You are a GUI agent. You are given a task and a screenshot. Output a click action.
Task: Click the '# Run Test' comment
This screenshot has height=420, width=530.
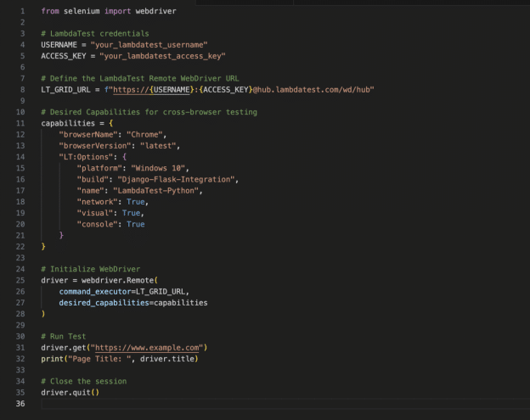tap(64, 336)
